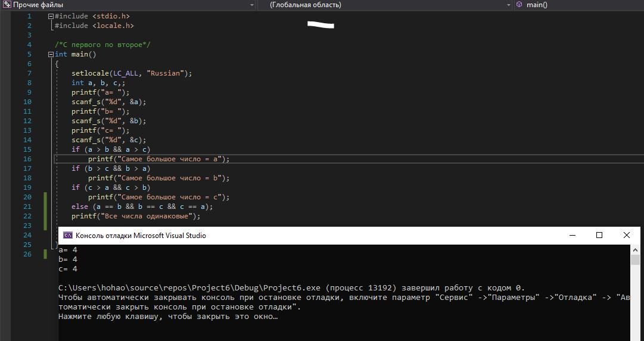Click line number 22 in the gutter
Image resolution: width=644 pixels, height=341 pixels.
(x=27, y=216)
